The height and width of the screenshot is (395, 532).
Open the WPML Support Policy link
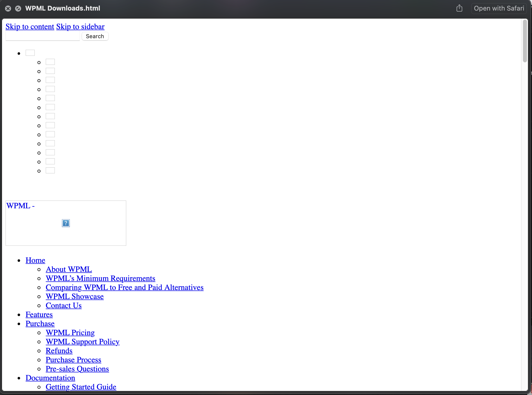click(x=83, y=342)
